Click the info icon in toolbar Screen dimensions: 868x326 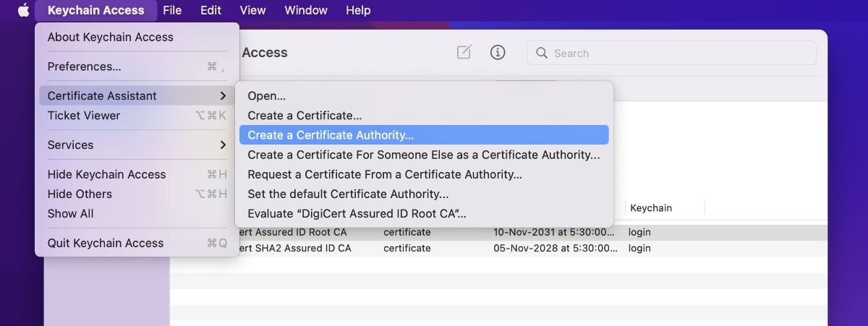point(497,52)
